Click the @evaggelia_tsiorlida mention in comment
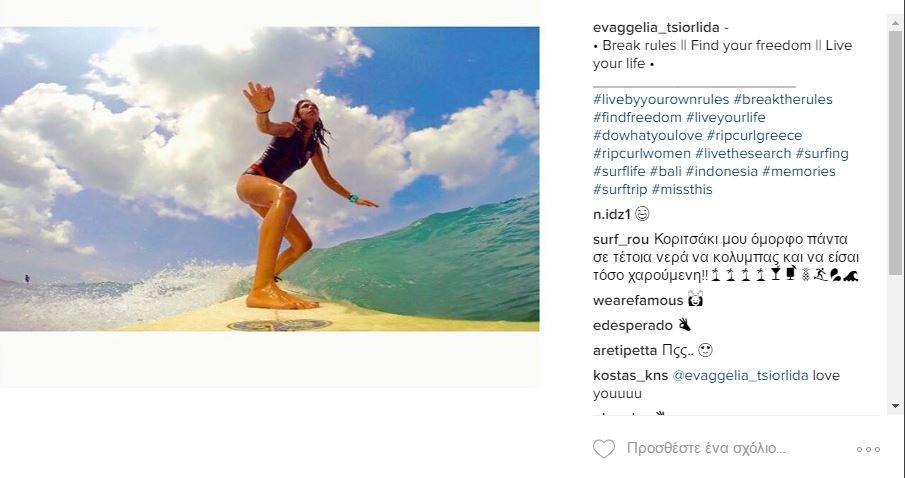Viewport: 905px width, 478px height. (741, 376)
